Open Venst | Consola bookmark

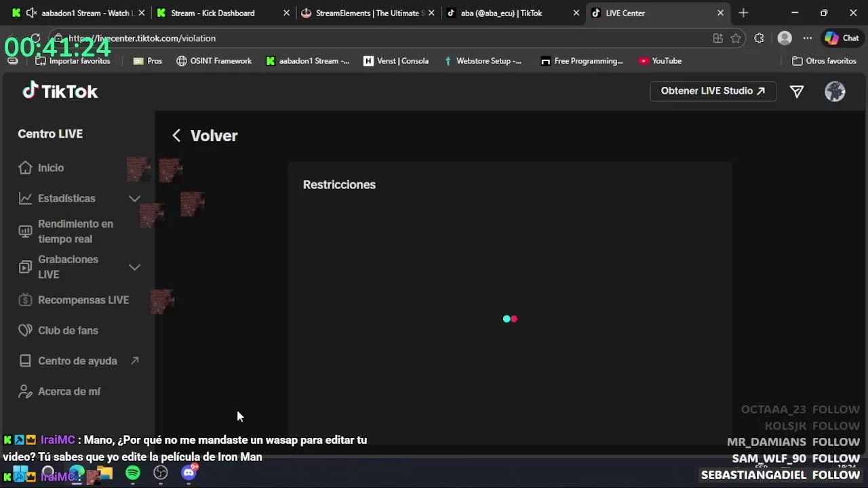(x=396, y=61)
